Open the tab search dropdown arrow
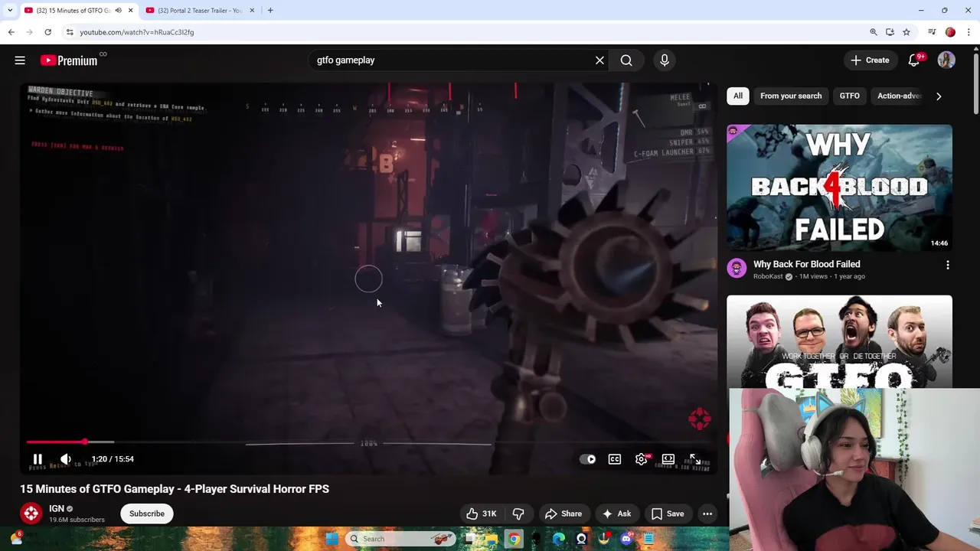Viewport: 980px width, 551px height. pyautogui.click(x=9, y=10)
